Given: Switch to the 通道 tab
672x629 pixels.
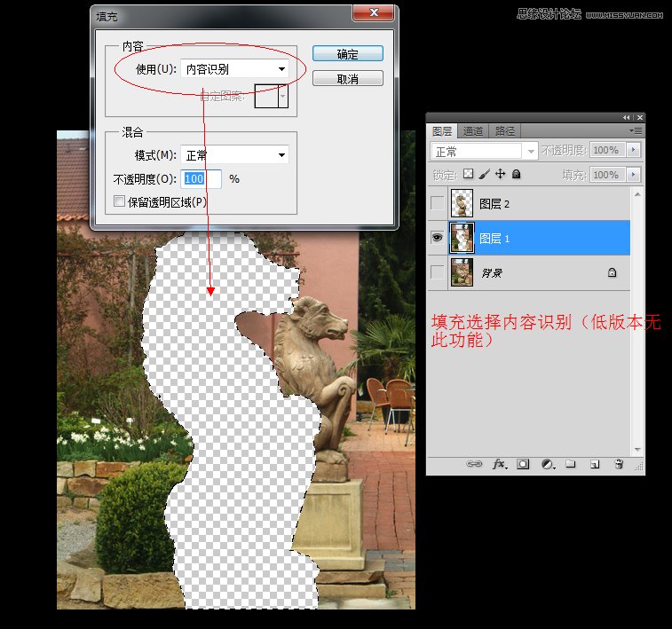Looking at the screenshot, I should 473,131.
